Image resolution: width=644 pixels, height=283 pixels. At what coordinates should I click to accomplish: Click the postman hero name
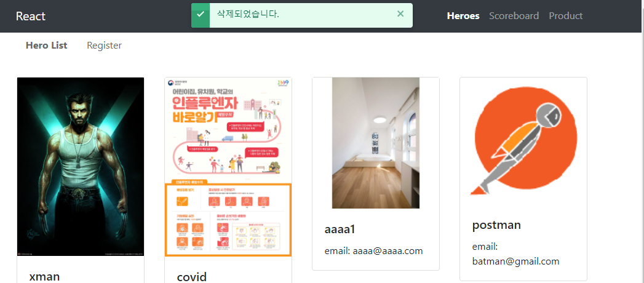(x=496, y=225)
